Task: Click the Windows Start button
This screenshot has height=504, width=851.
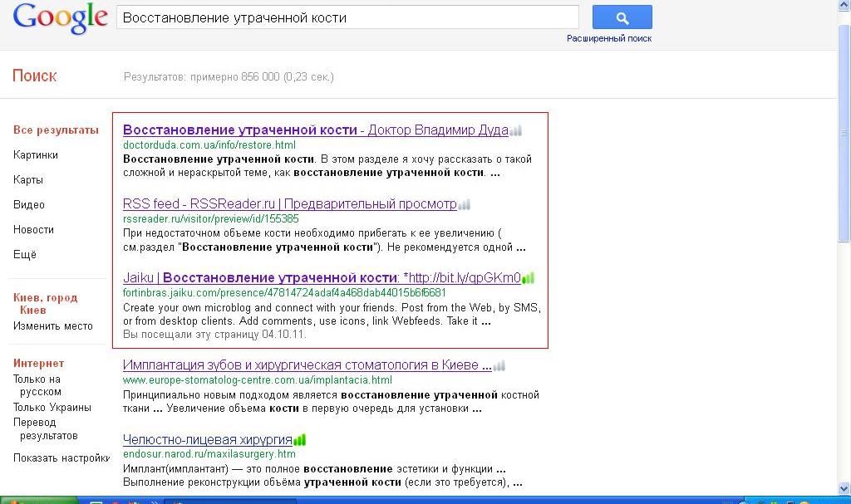Action: point(38,500)
